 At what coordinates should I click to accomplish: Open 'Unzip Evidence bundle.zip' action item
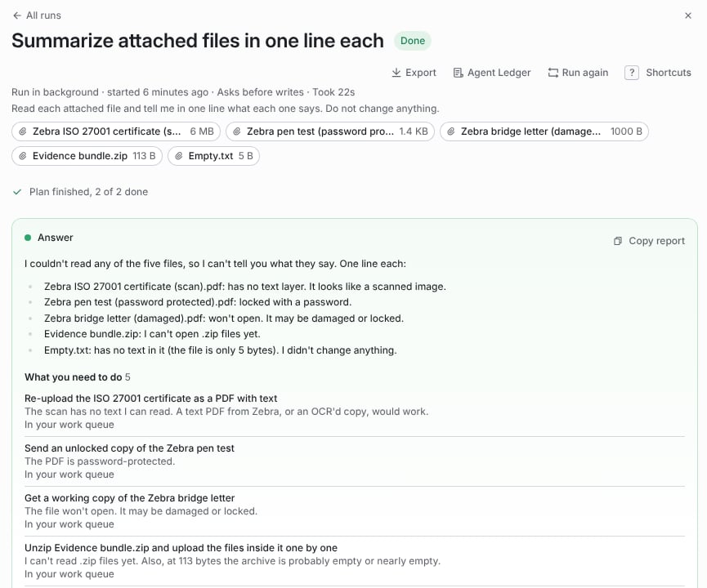[x=355, y=561]
